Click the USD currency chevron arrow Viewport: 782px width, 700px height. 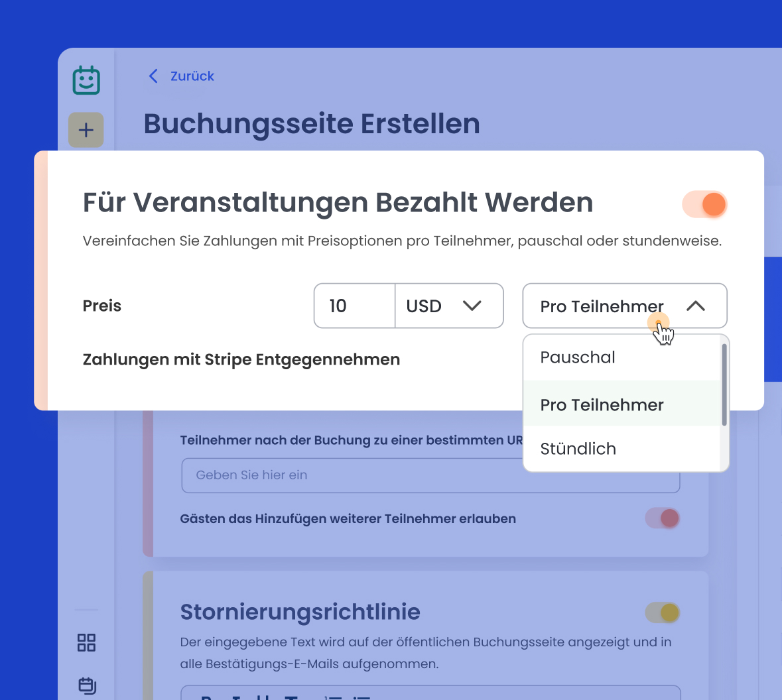coord(472,306)
